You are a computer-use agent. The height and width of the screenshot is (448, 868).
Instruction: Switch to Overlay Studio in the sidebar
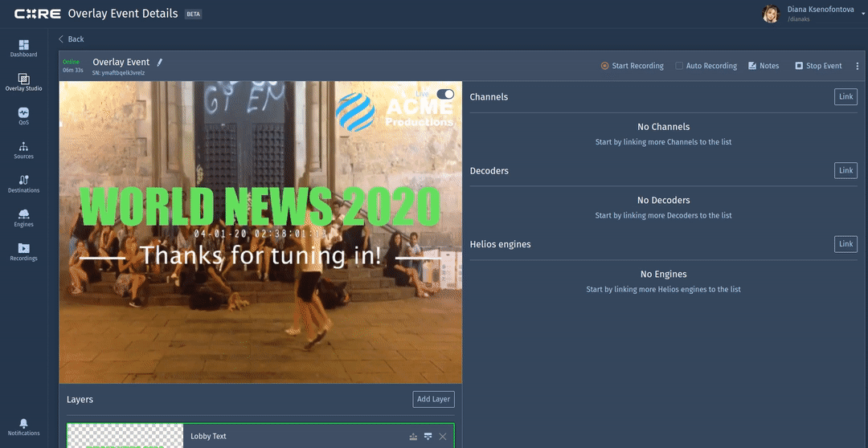23,82
